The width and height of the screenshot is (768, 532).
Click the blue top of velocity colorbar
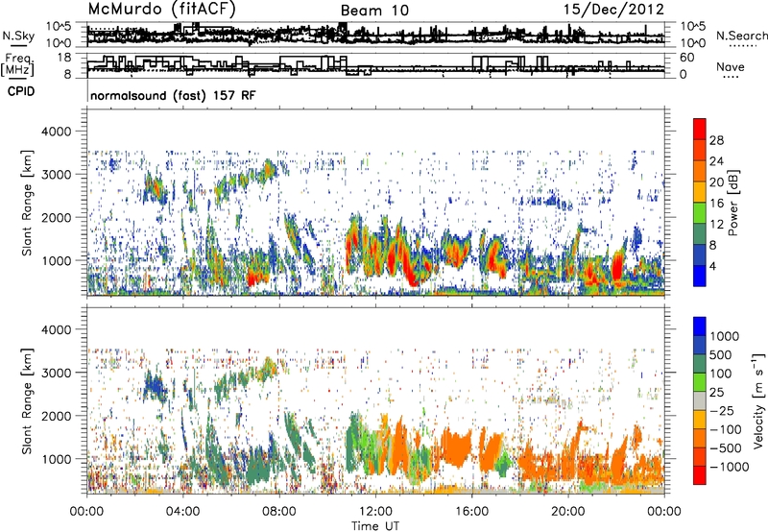[x=700, y=326]
